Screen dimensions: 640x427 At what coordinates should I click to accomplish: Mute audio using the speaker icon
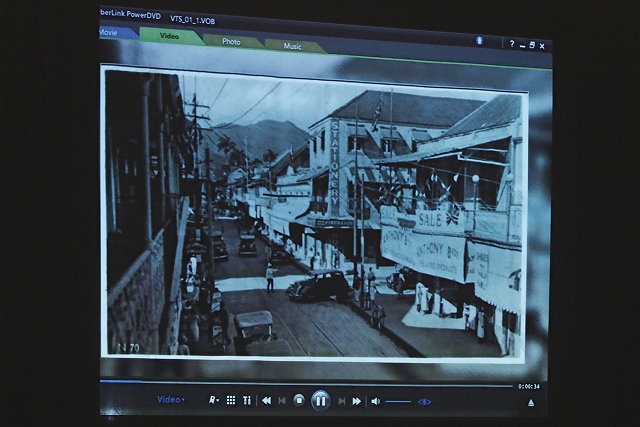point(376,401)
